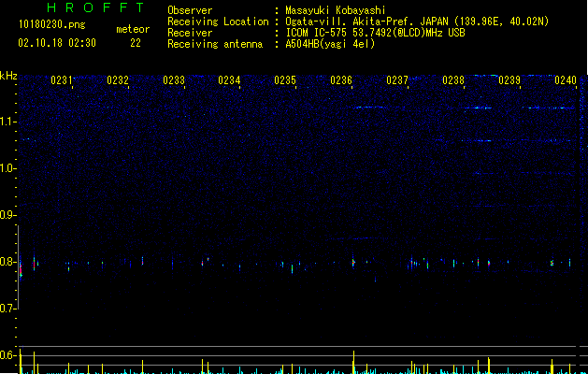Viewport: 588px width, 374px height.
Task: Click the kHz axis unit label
Action: (8, 76)
